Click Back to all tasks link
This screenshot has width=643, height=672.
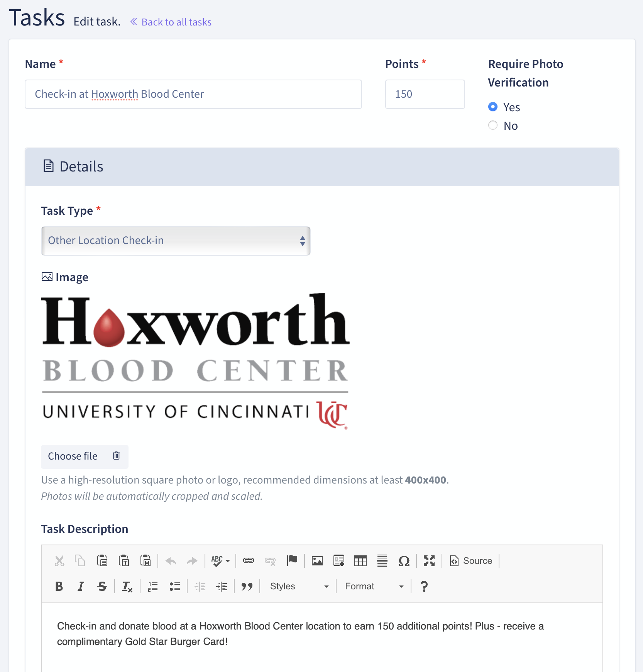[171, 22]
